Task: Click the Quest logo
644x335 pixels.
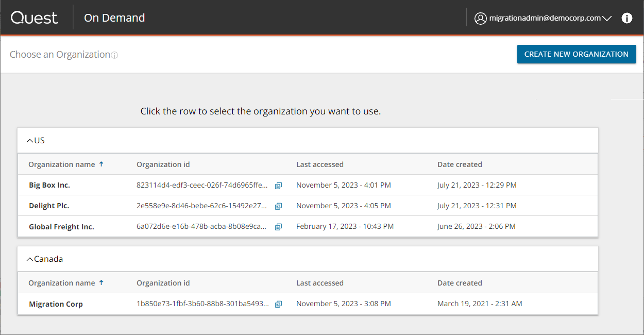Action: tap(35, 18)
